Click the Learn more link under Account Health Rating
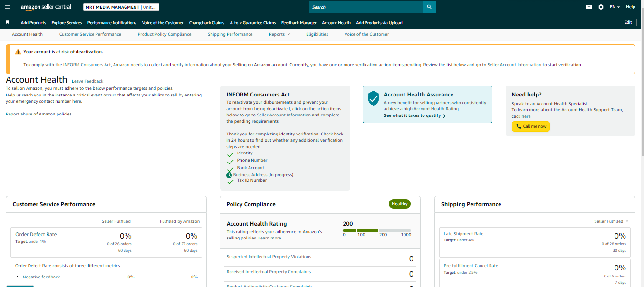Image resolution: width=644 pixels, height=287 pixels. coord(269,238)
